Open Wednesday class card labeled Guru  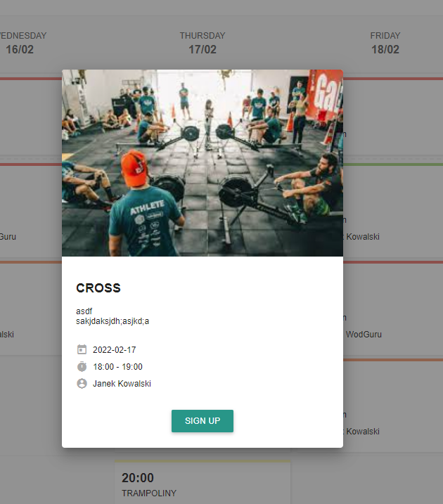coord(31,210)
